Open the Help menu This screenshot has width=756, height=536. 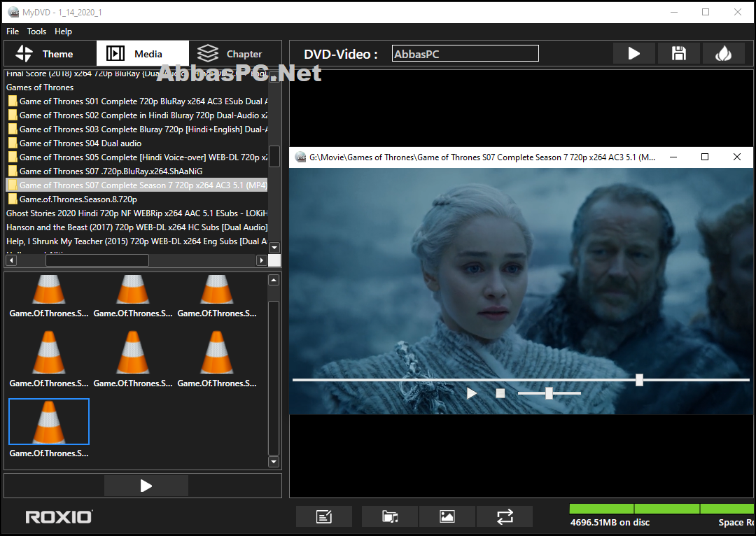[63, 31]
